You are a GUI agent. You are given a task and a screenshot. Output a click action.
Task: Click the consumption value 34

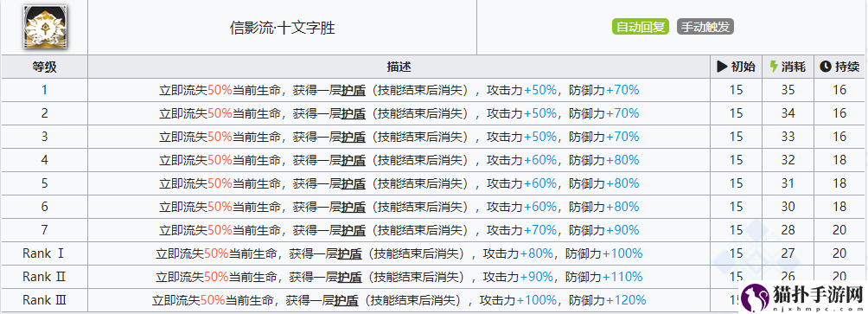[x=788, y=113]
